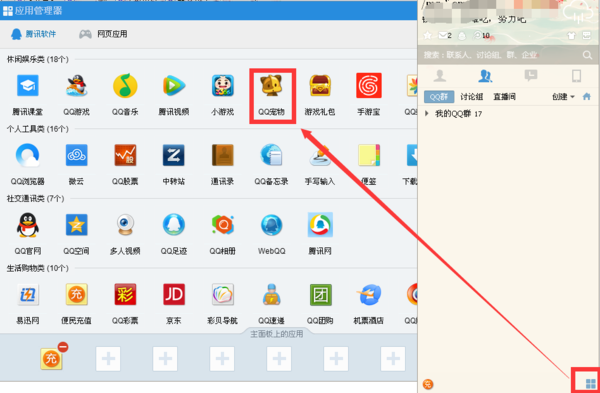
Task: Click the 中转站 icon
Action: coord(174,155)
